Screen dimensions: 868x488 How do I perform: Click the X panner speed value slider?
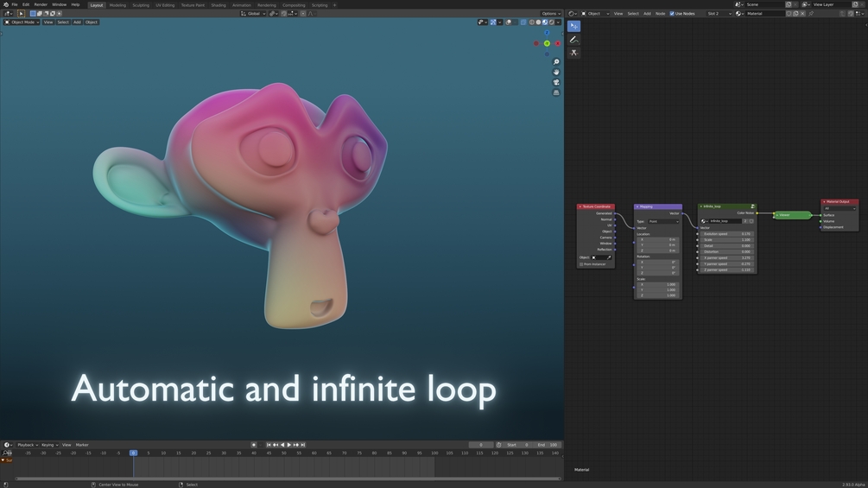727,258
